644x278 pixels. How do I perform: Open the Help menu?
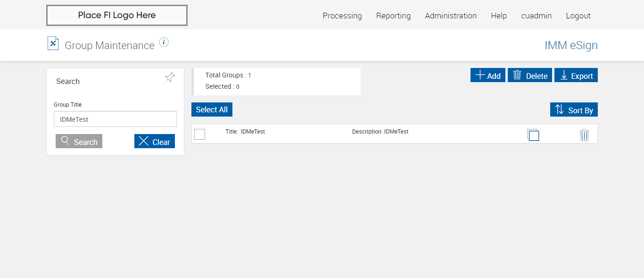pos(499,16)
